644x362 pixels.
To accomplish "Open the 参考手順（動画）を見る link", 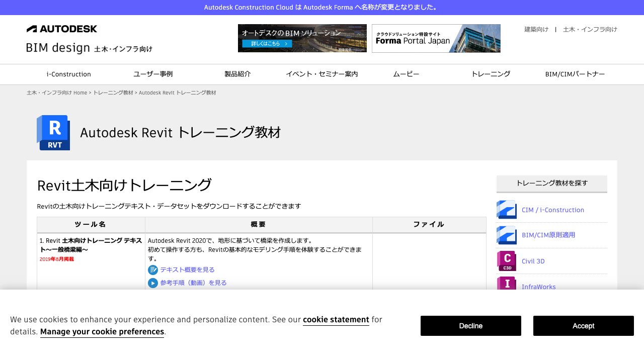I will point(193,283).
